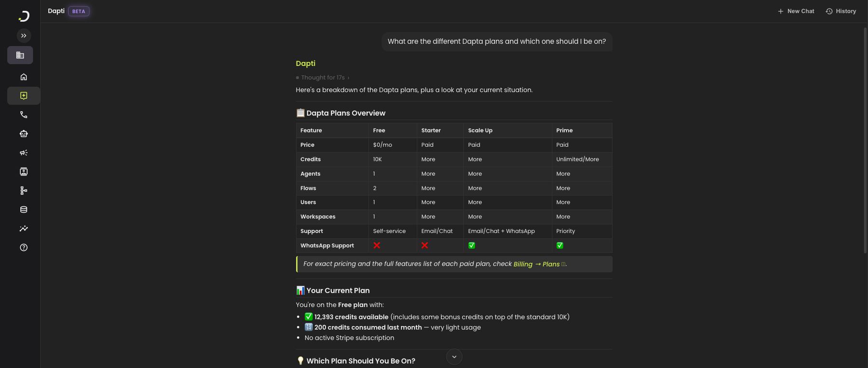Image resolution: width=868 pixels, height=368 pixels.
Task: Open the help question-mark icon
Action: (x=24, y=248)
